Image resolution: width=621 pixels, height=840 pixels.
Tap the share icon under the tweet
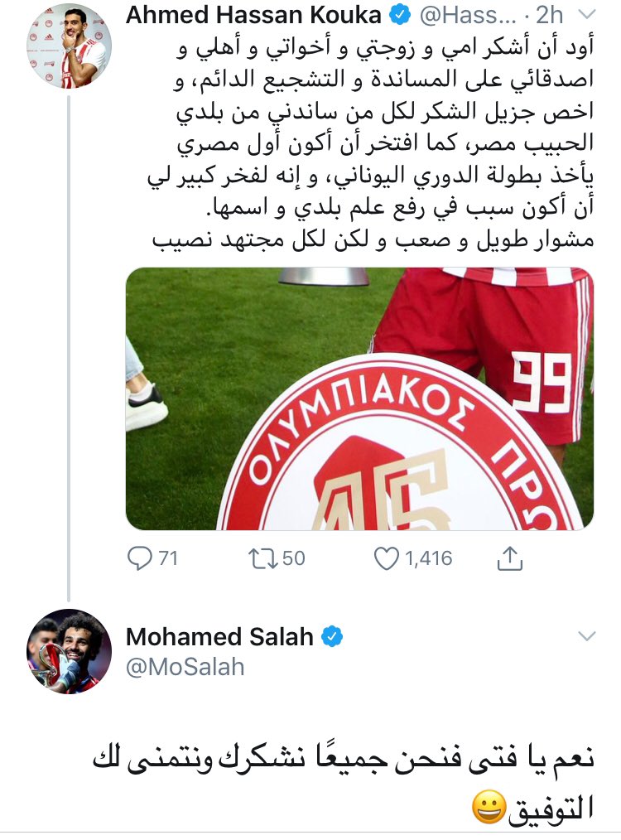[509, 558]
